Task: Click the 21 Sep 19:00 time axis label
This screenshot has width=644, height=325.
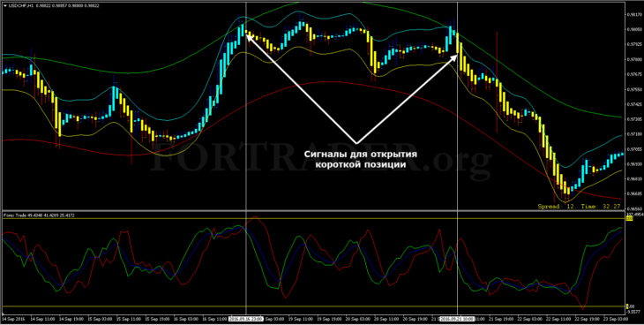Action: [501, 319]
